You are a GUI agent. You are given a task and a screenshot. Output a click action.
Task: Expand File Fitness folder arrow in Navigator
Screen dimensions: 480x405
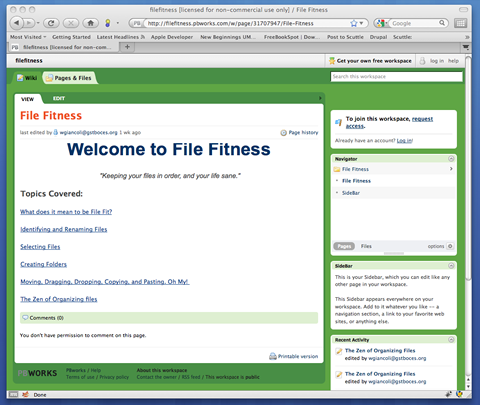[x=451, y=169]
